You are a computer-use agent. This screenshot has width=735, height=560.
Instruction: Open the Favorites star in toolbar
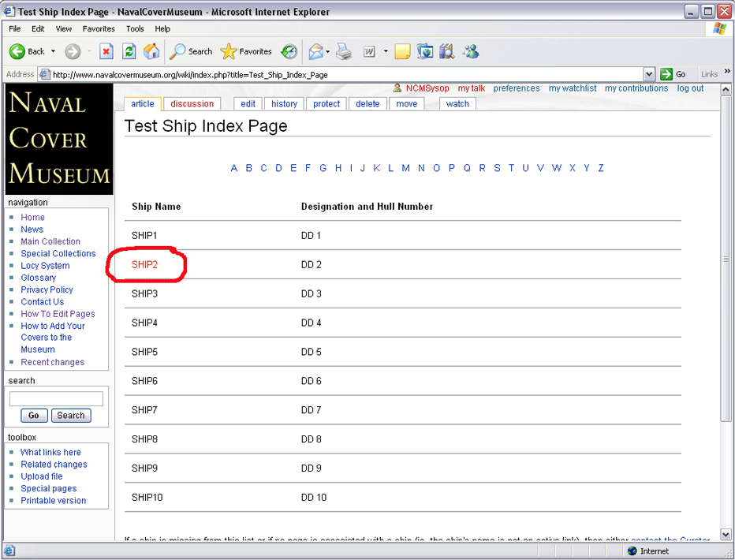tap(229, 51)
